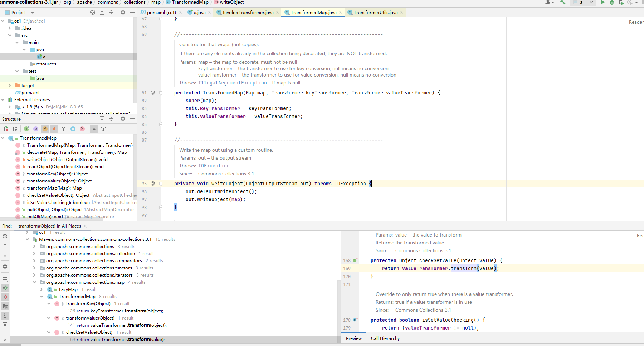Click the gutter @ icon at line 95
644x346 pixels.
pos(153,184)
